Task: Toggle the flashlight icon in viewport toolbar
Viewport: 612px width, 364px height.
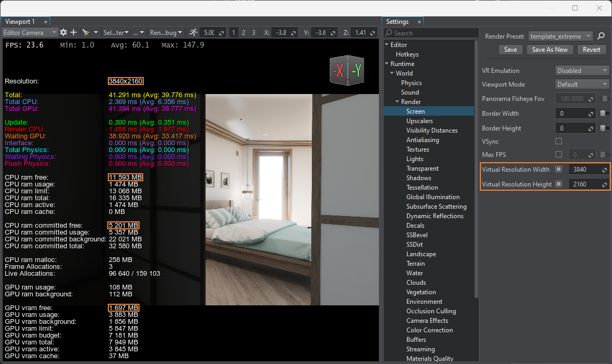Action: click(86, 32)
